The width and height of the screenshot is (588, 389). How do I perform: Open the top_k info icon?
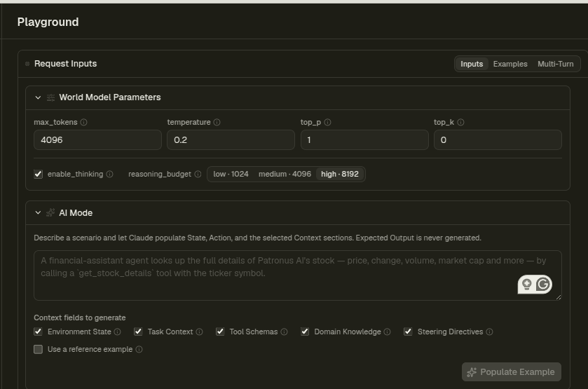pos(460,122)
